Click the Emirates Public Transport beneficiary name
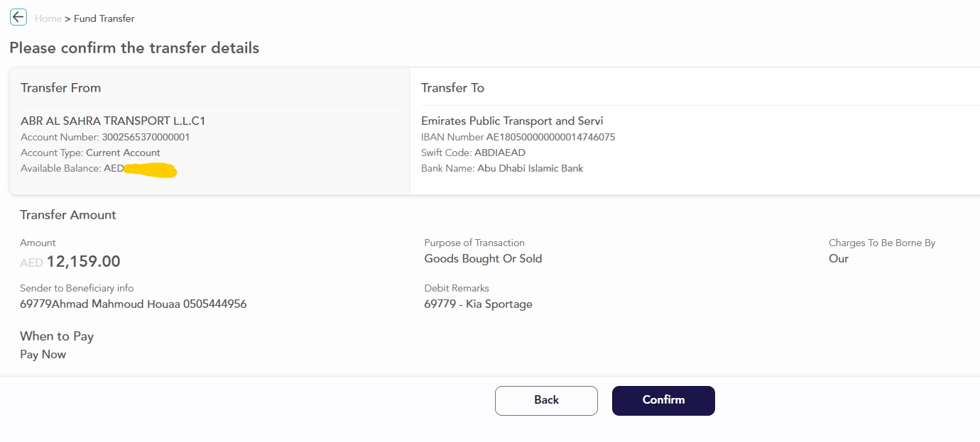This screenshot has height=442, width=980. coord(512,121)
